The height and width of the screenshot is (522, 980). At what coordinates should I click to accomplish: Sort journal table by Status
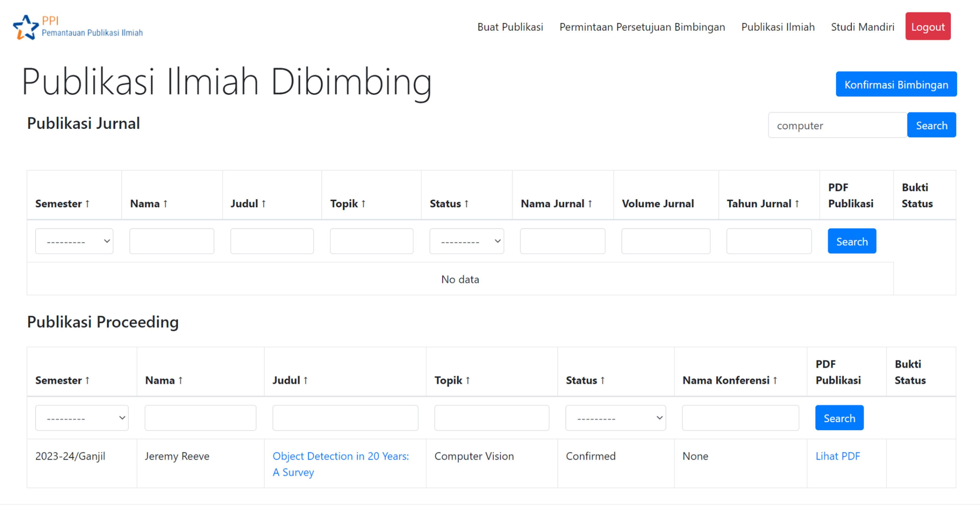pos(449,204)
